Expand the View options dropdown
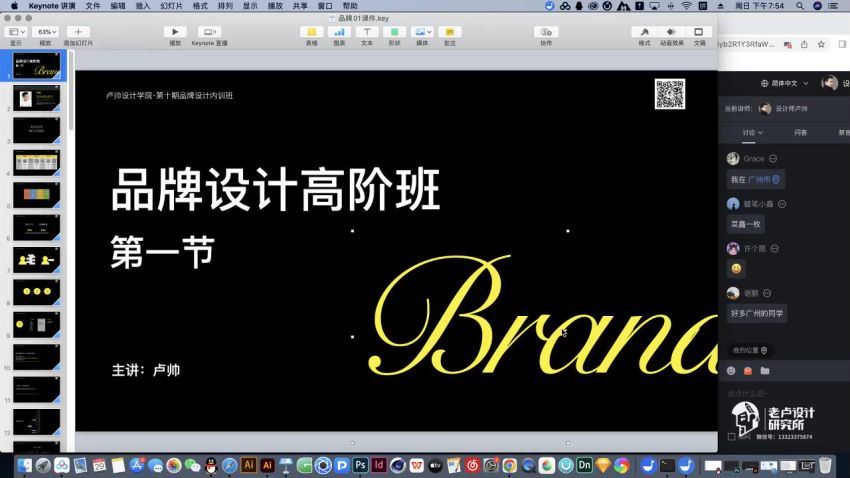This screenshot has height=478, width=850. click(16, 32)
